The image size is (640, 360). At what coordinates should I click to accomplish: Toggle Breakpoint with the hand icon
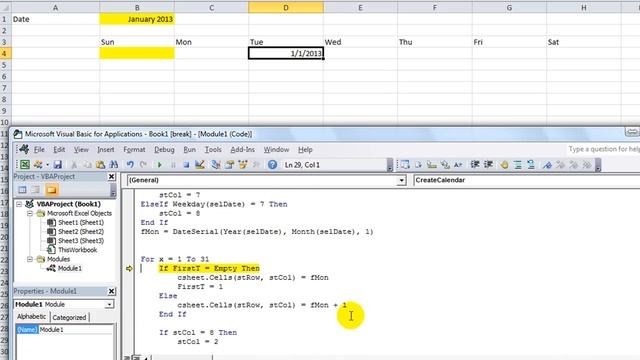504,164
